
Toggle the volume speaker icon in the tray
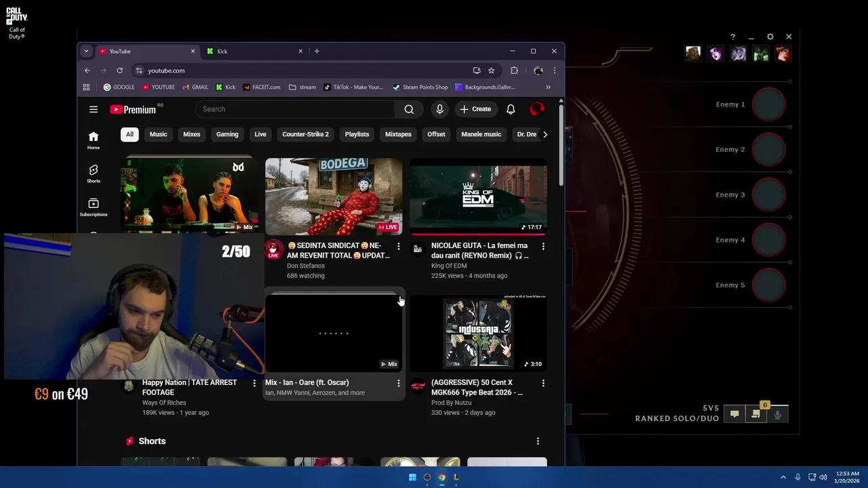[823, 477]
